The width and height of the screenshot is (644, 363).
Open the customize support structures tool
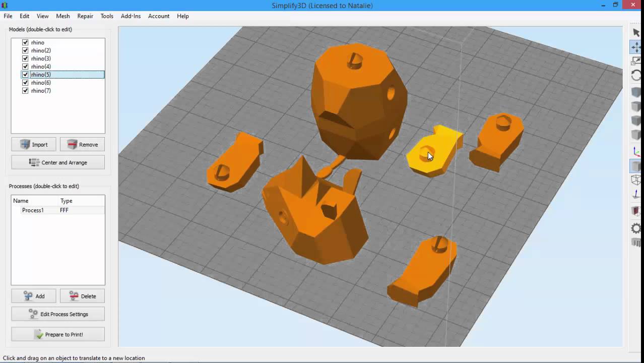[636, 243]
